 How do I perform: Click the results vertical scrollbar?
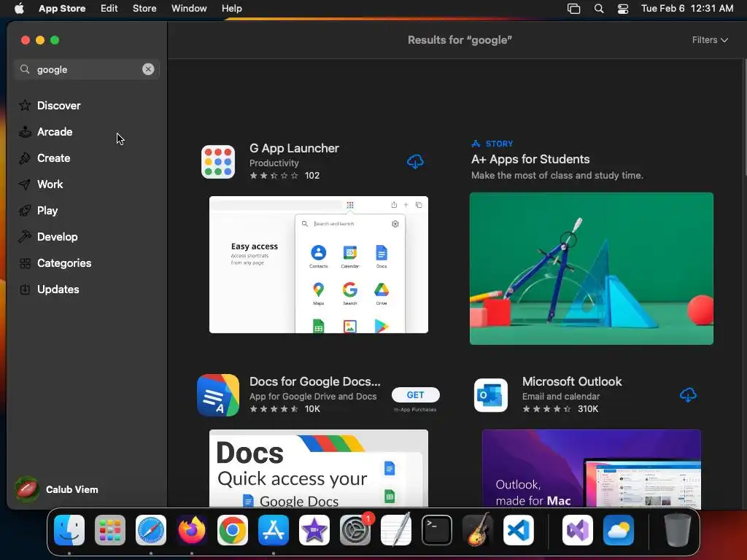[745, 117]
